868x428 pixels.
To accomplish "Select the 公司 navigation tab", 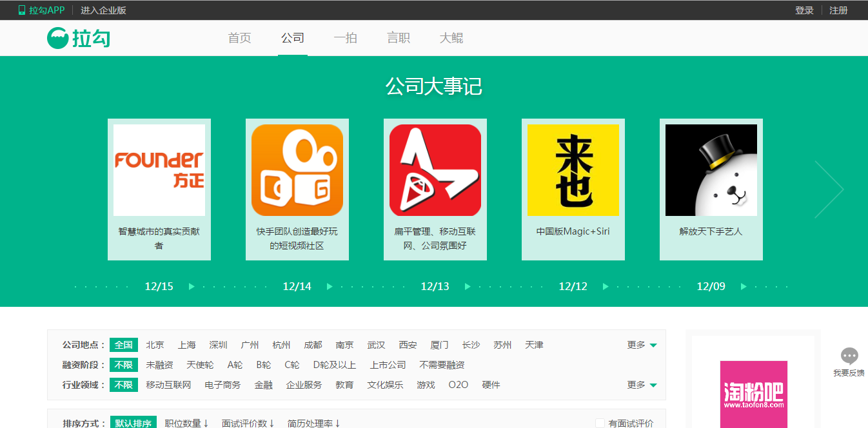I will [293, 38].
